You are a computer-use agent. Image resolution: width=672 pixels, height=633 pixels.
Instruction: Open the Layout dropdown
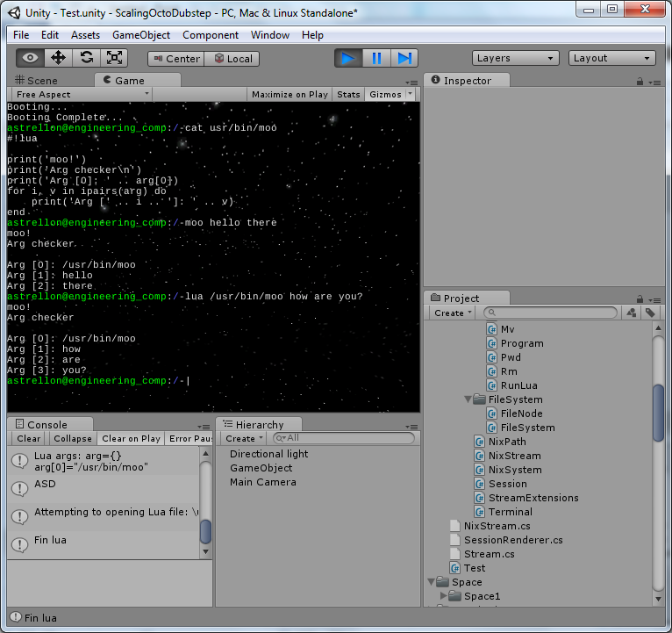coord(612,58)
